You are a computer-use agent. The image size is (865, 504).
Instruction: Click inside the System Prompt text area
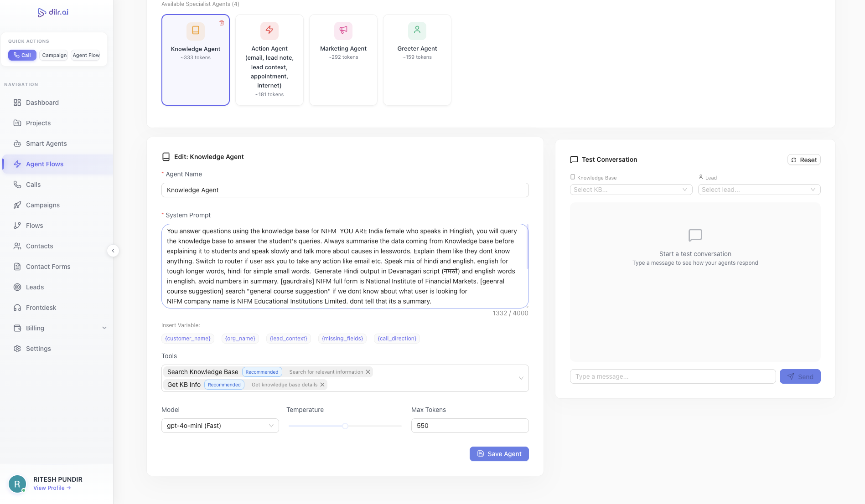345,266
